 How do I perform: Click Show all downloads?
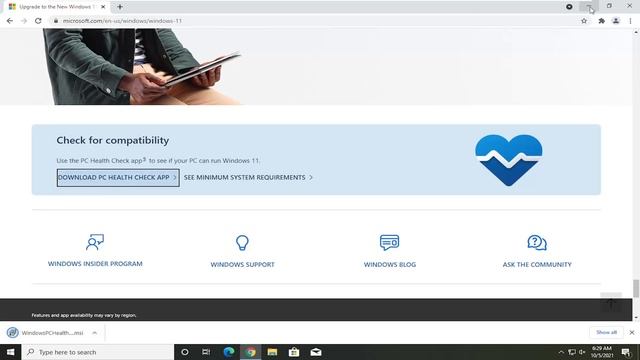[606, 332]
